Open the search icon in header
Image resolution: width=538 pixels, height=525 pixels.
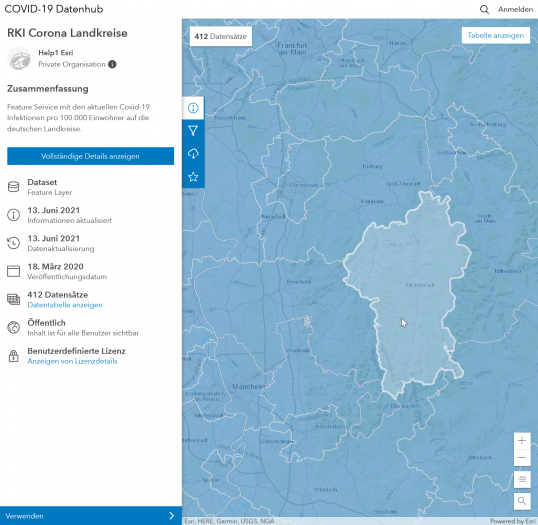484,10
